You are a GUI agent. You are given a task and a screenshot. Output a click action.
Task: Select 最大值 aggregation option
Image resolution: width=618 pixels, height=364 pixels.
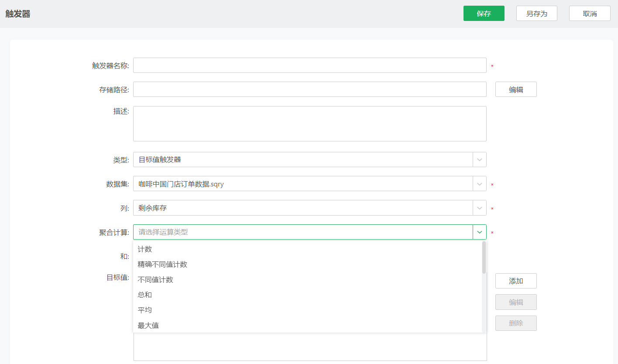pos(148,326)
